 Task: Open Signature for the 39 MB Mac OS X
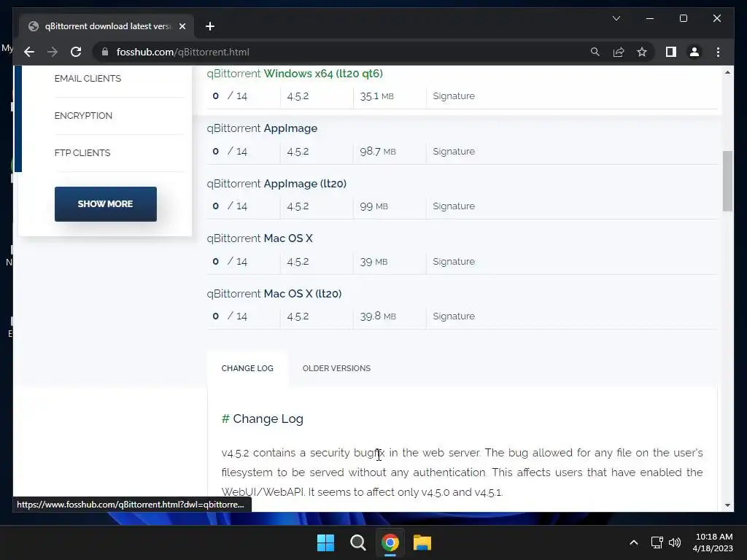[x=454, y=262]
